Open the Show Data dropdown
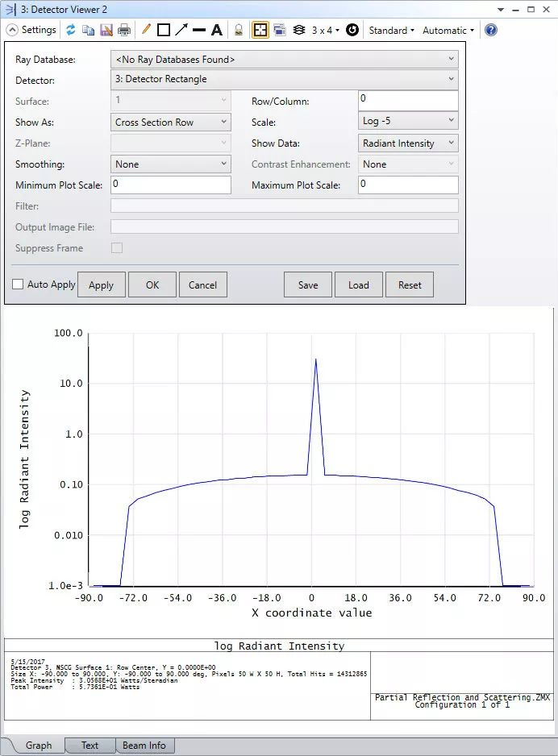This screenshot has height=756, width=558. [x=408, y=143]
